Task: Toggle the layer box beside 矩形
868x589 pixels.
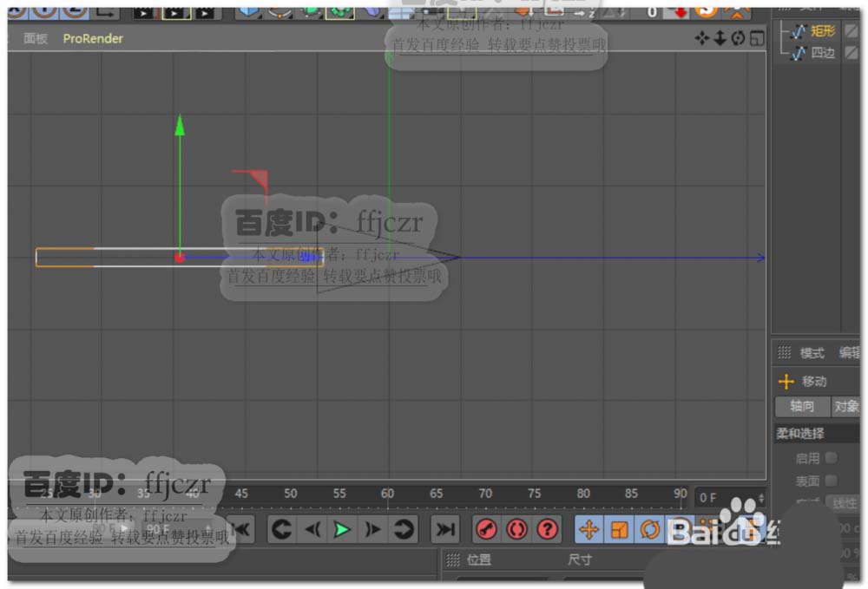Action: [852, 31]
